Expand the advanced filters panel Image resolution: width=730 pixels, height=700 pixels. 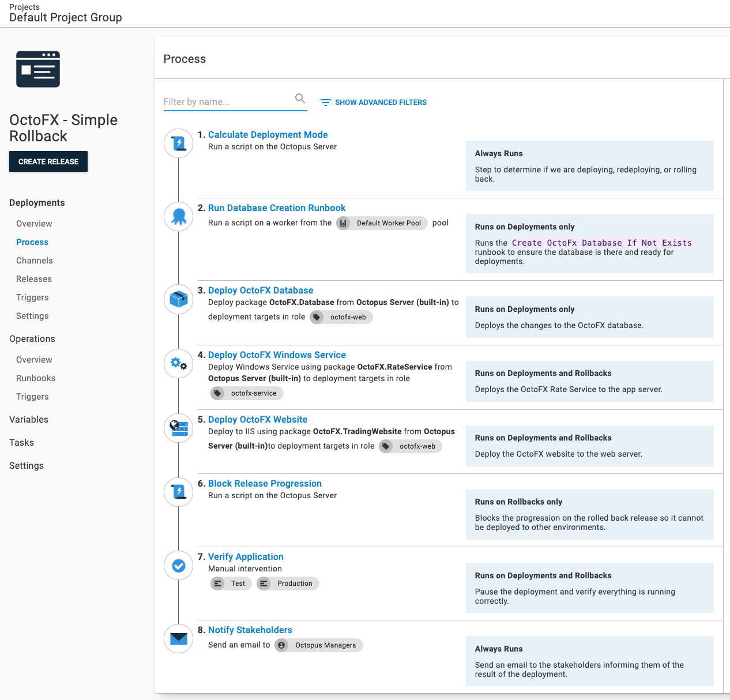pyautogui.click(x=373, y=102)
